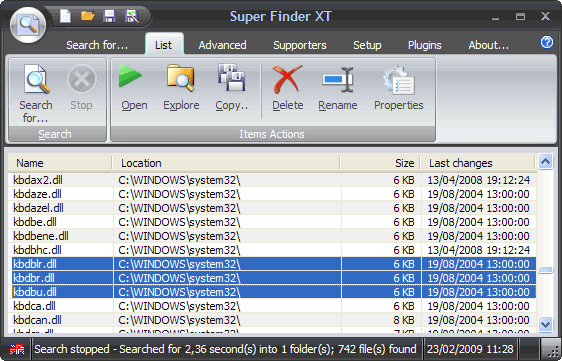Screen dimensions: 562x361
Task: Open the blue help question mark
Action: [547, 42]
